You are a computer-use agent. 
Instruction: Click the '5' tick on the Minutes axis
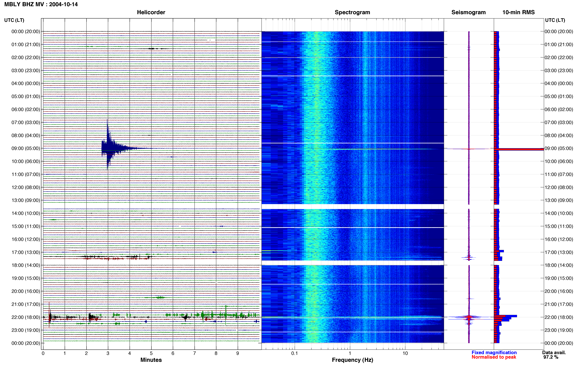coord(151,353)
